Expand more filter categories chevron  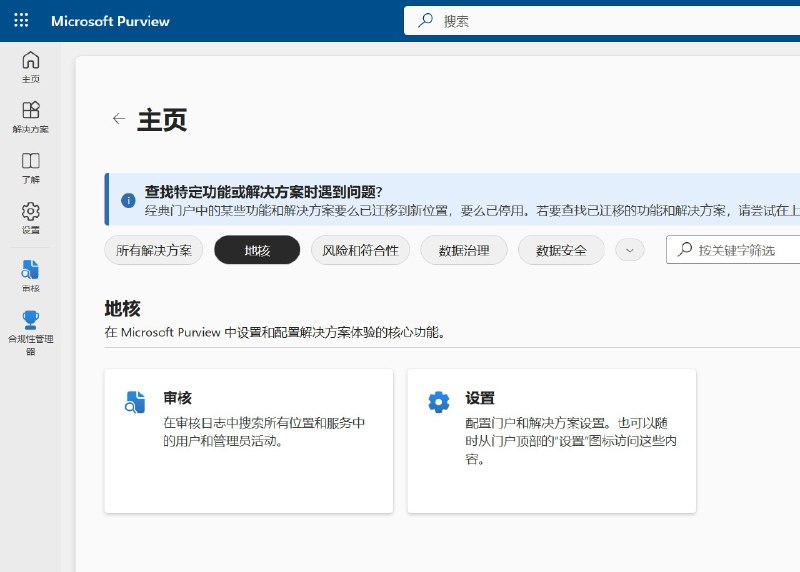(629, 250)
